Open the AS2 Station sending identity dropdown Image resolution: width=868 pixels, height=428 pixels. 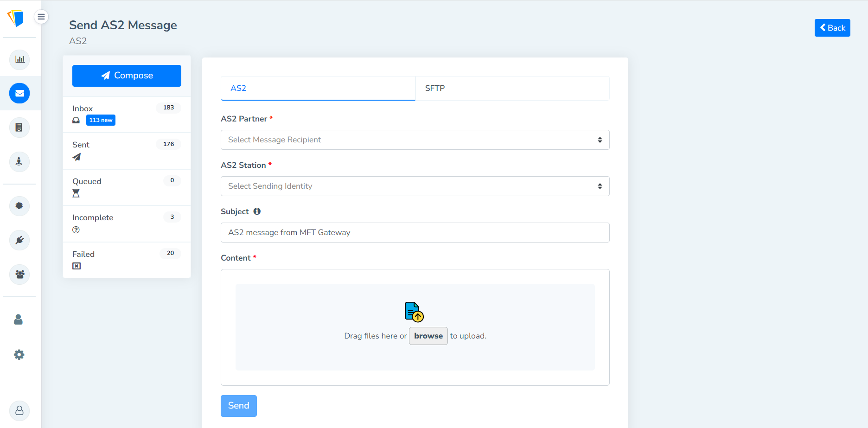[415, 186]
